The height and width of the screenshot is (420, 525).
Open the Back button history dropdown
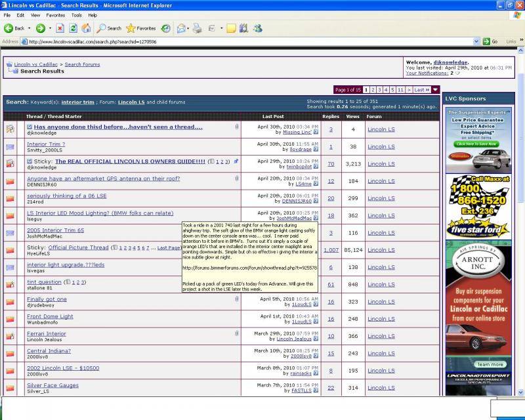click(x=30, y=28)
